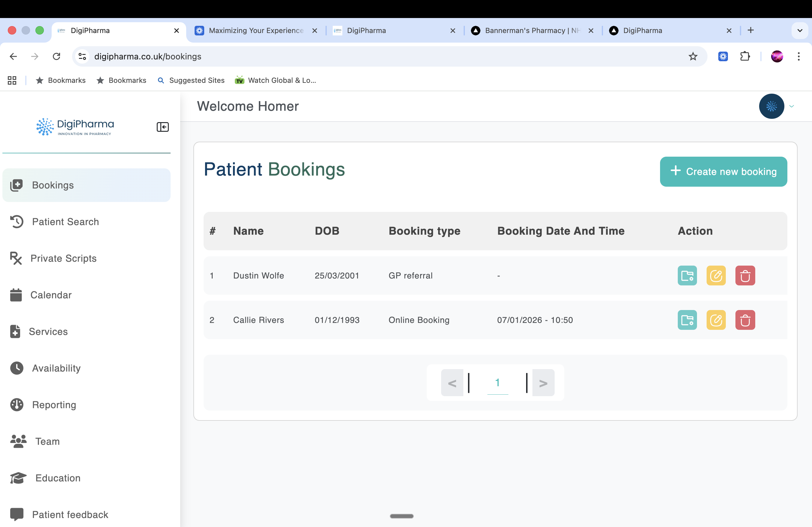Open Chrome's three-dot menu
This screenshot has width=812, height=527.
[798, 56]
